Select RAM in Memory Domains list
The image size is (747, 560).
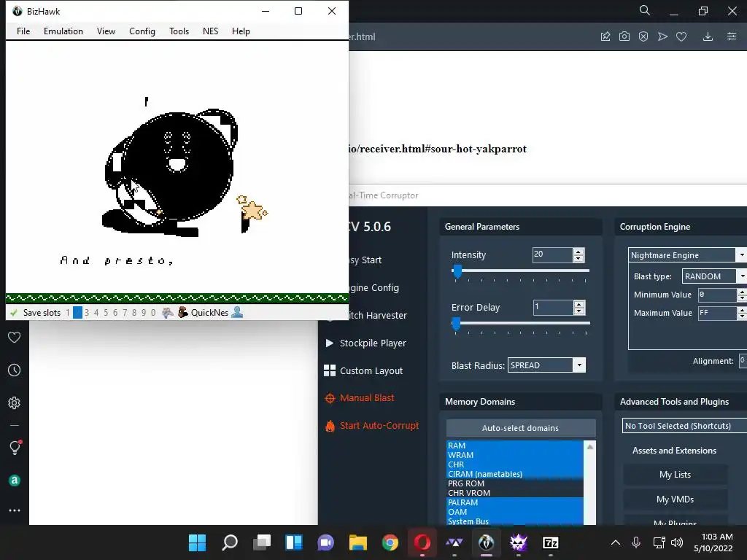pos(514,446)
